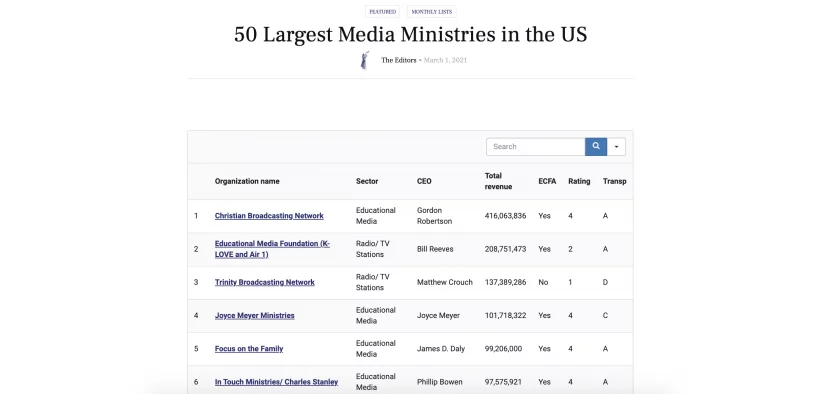Open Educational Media Foundation (K-LOVE and Air 1) link
This screenshot has width=820, height=394.
coord(272,249)
